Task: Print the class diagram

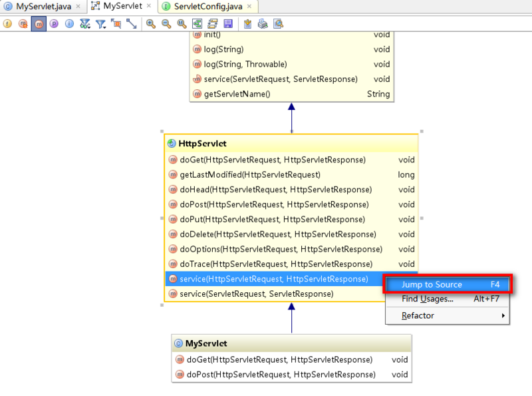Action: [263, 24]
